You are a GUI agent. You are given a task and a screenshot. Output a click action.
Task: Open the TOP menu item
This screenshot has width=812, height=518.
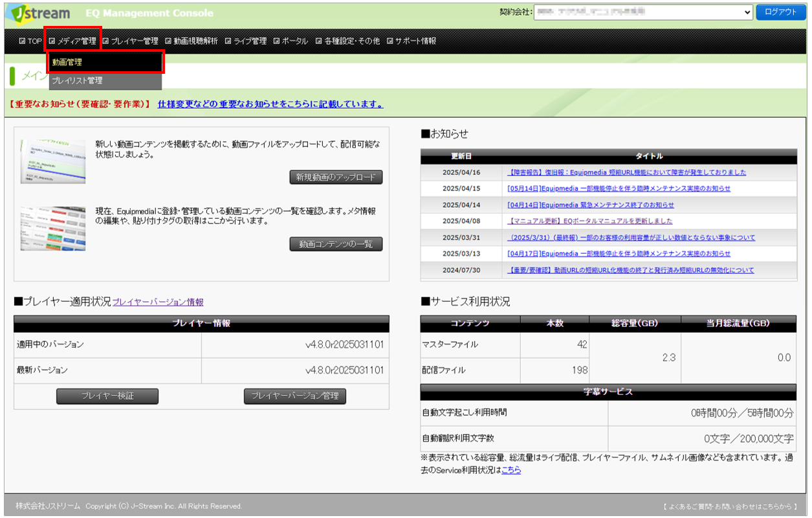point(30,41)
